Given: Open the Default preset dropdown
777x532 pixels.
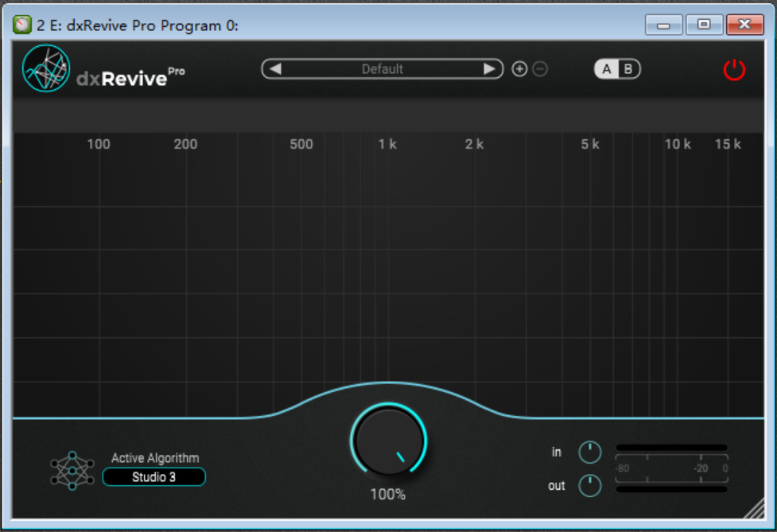Looking at the screenshot, I should click(x=383, y=69).
